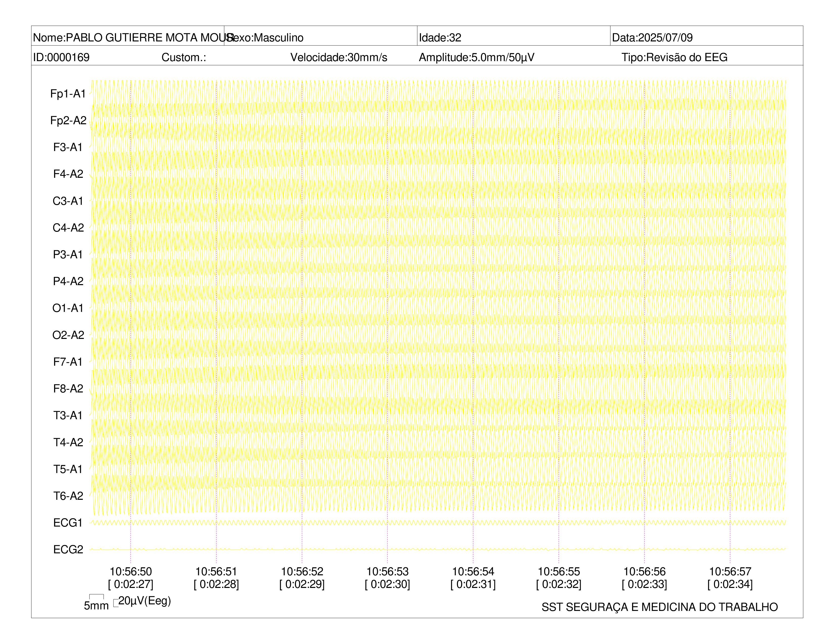Select the F3-A1 channel label
This screenshot has width=834, height=644.
pos(68,147)
